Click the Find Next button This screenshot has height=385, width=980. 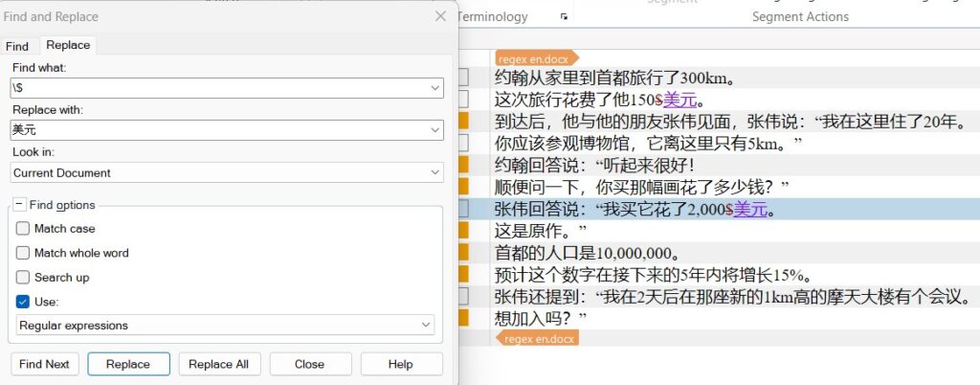click(44, 364)
